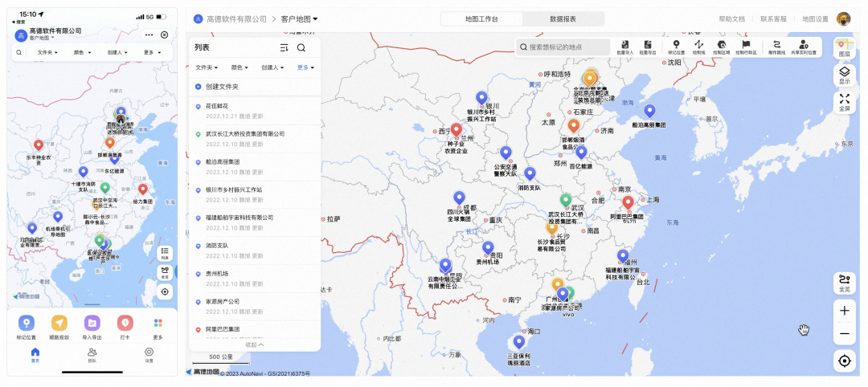This screenshot has height=387, width=868.
Task: Toggle the 显示 display options button
Action: click(844, 75)
